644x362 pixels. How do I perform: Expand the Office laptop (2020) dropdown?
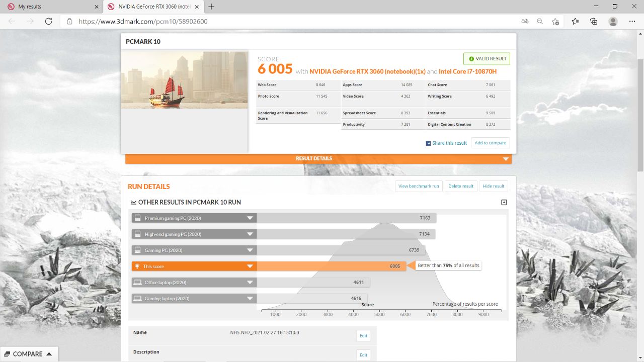250,283
